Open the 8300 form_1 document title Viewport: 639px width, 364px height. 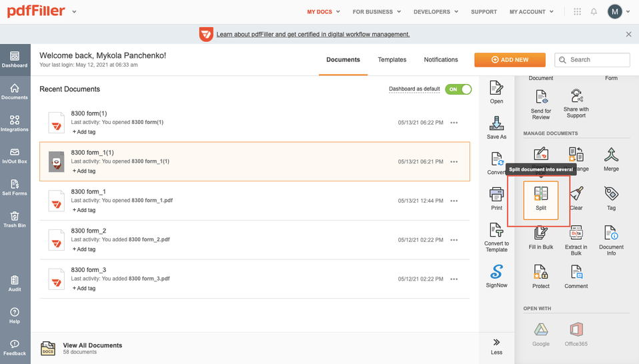89,191
